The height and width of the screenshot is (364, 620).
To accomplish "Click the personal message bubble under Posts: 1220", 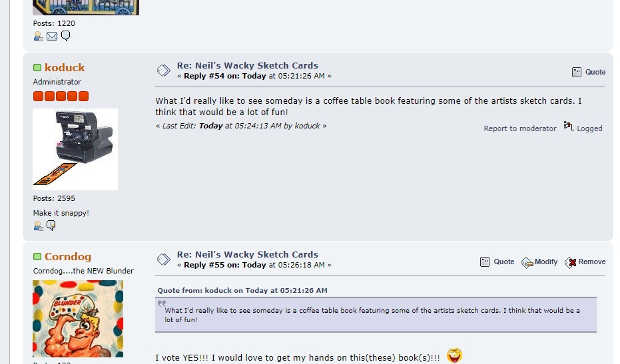I will point(66,36).
